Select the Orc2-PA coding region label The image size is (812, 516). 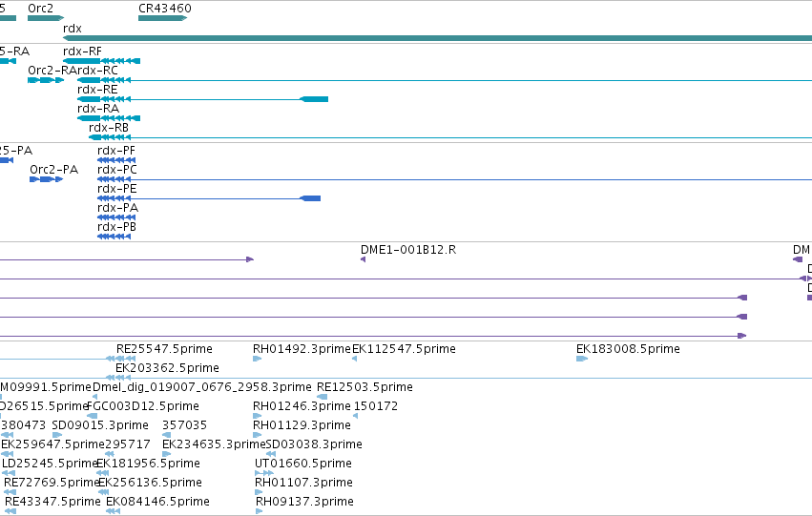point(53,170)
